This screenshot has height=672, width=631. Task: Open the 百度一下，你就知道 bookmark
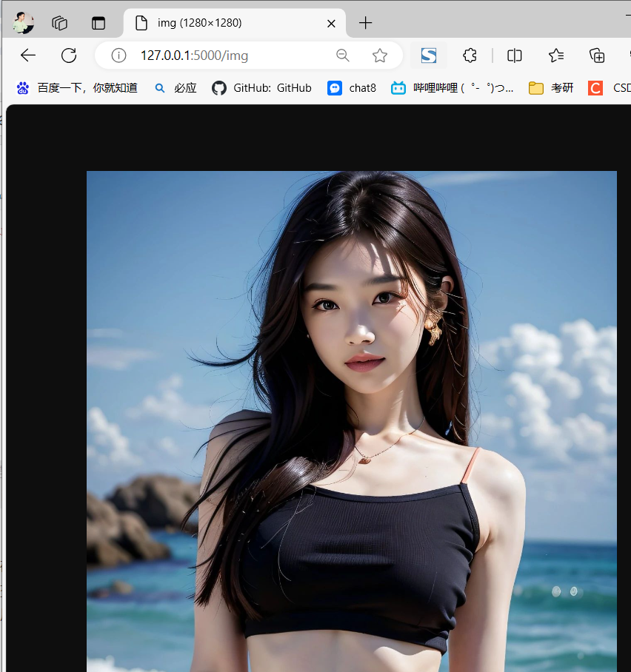pyautogui.click(x=77, y=88)
